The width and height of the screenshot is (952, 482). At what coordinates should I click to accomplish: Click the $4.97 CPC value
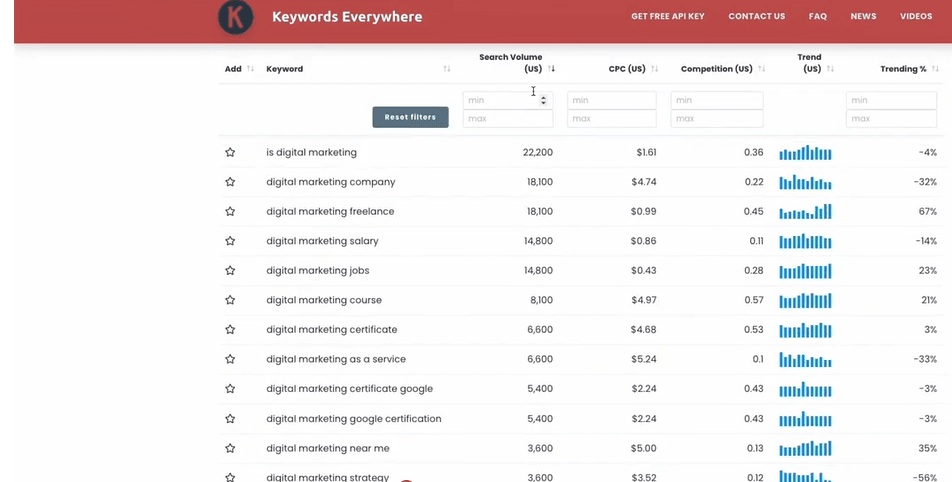pyautogui.click(x=644, y=300)
